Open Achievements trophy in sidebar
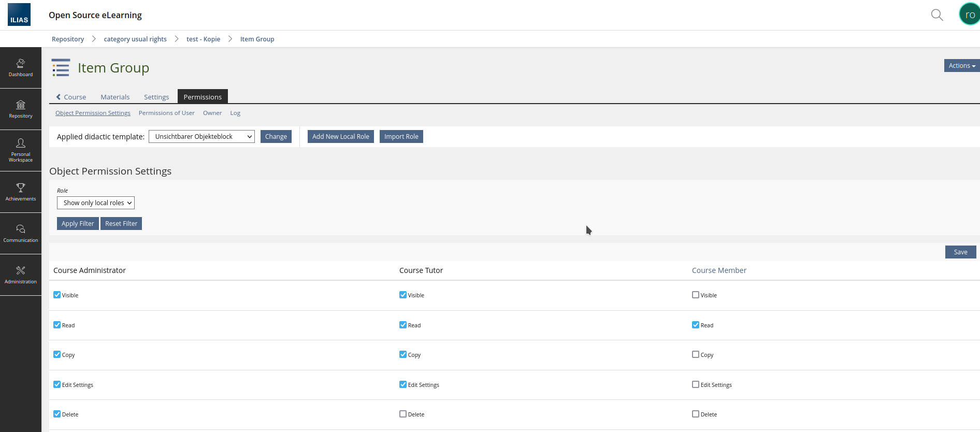The image size is (980, 432). click(21, 192)
